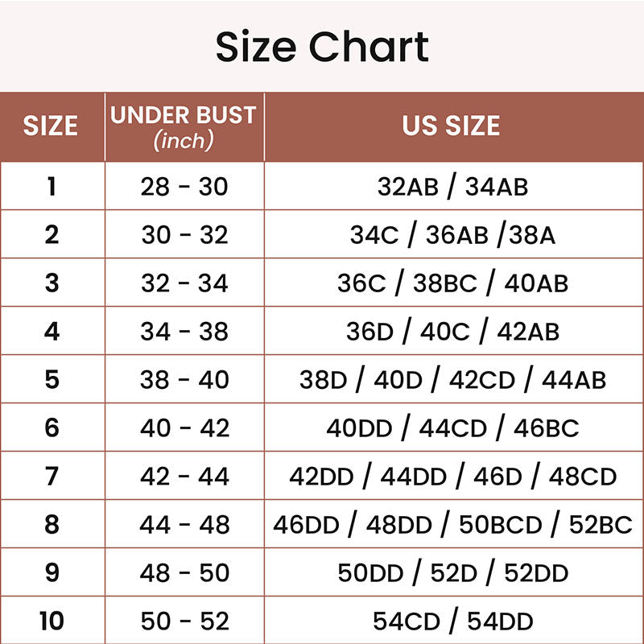The width and height of the screenshot is (644, 644).
Task: Click the 32 - 34 under bust cell
Action: pyautogui.click(x=184, y=283)
